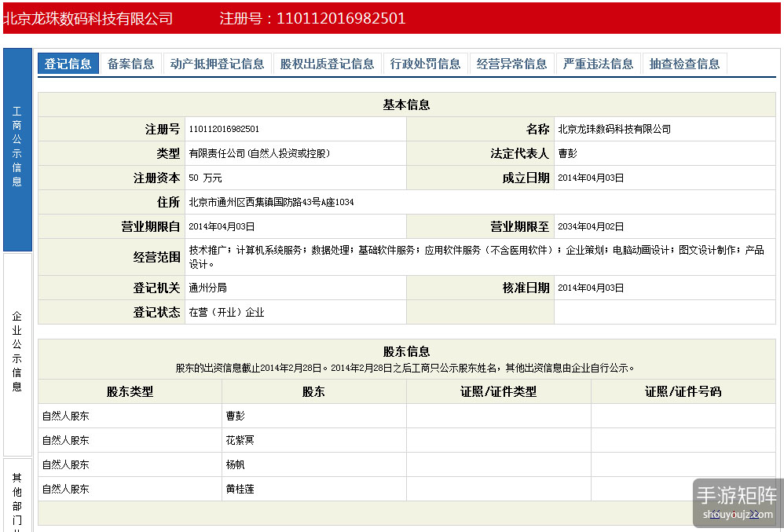Click the 证照/证件类型 column header
784x532 pixels.
499,391
